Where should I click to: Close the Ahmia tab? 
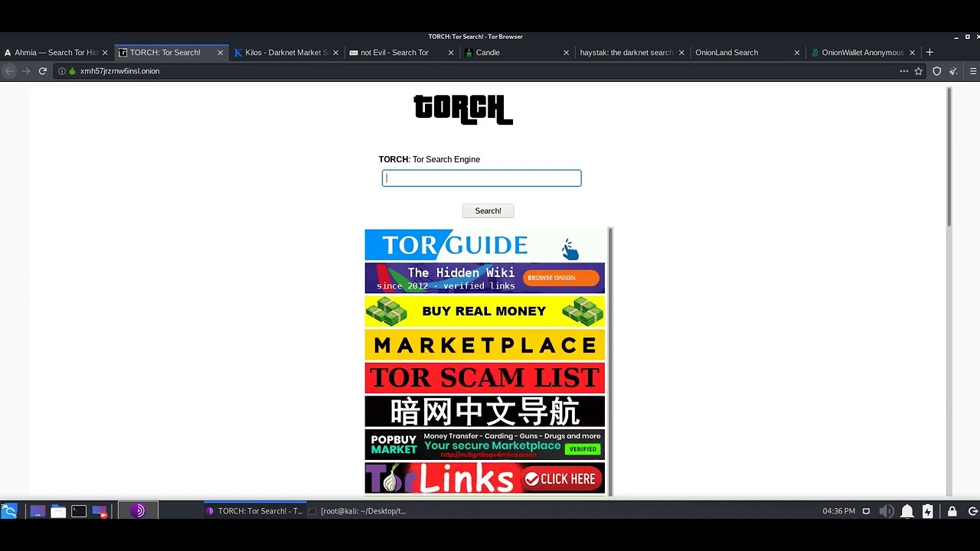pos(105,53)
